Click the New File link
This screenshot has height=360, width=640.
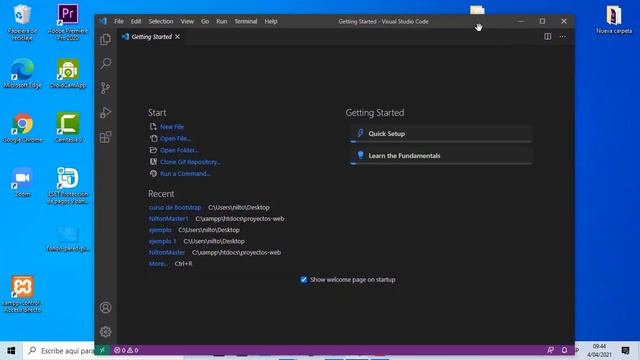(172, 127)
